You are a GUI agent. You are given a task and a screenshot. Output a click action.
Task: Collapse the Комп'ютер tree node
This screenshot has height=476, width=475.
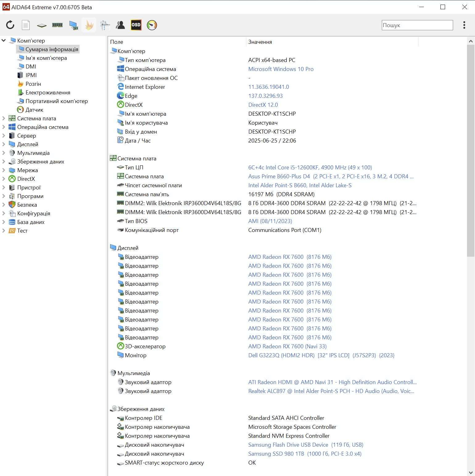coord(4,40)
